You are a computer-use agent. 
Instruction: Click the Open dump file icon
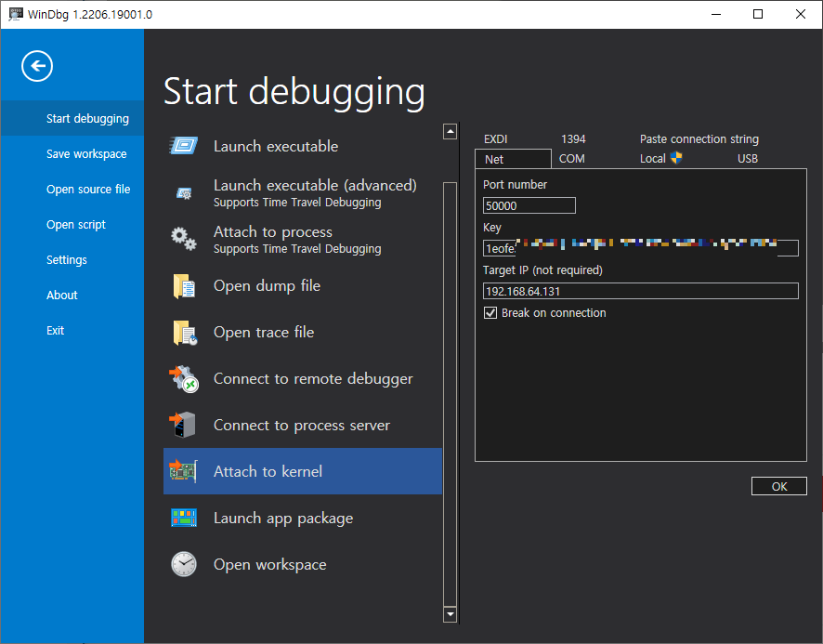tap(183, 285)
